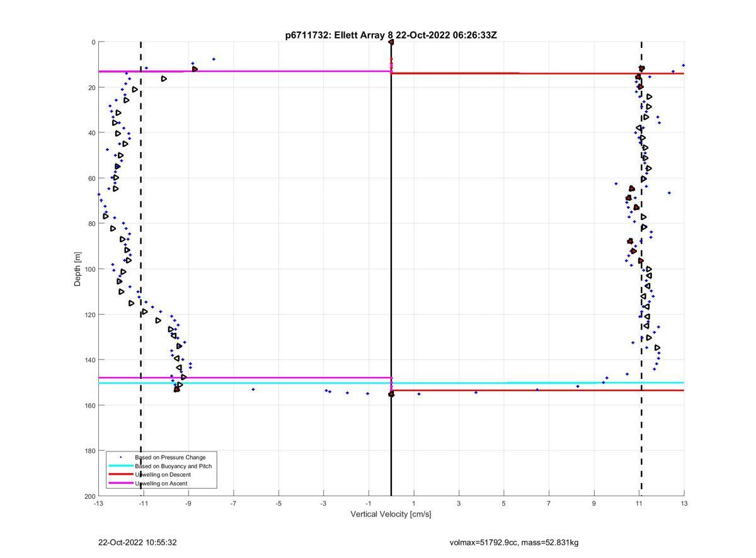Click x-axis tick label '-13'
Viewport: 756px width, 558px height.
(x=98, y=504)
